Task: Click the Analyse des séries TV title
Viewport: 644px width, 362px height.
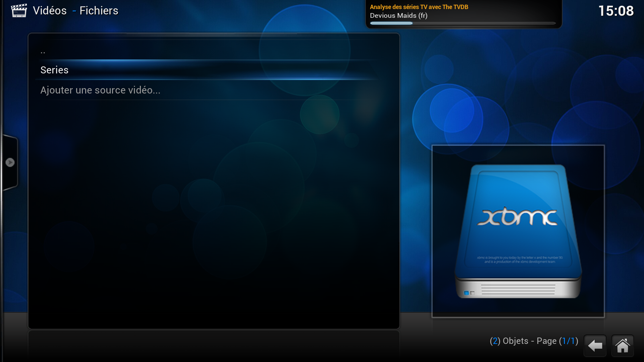Action: point(419,7)
